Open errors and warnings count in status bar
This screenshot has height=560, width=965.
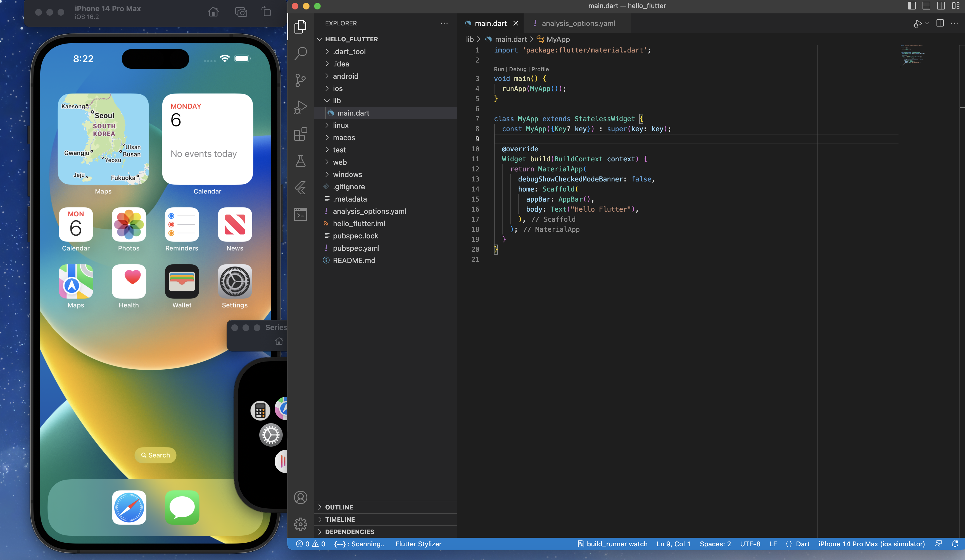coord(311,544)
